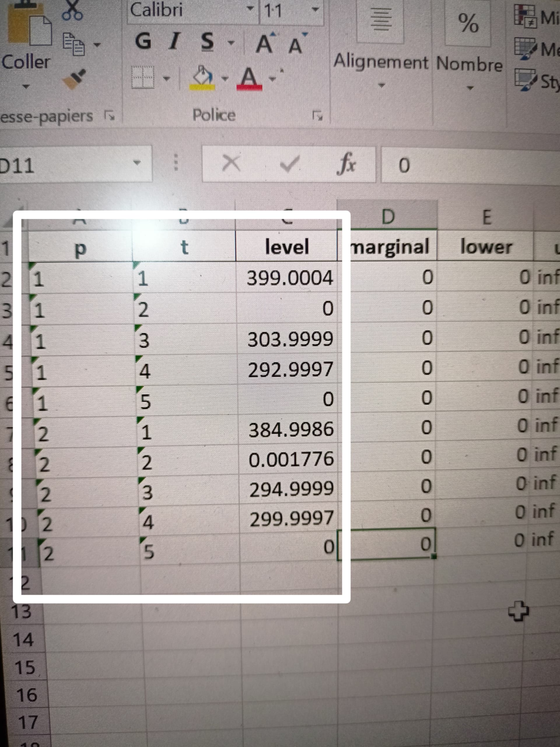Click the Cut scissors icon
The height and width of the screenshot is (747, 560).
[x=72, y=11]
